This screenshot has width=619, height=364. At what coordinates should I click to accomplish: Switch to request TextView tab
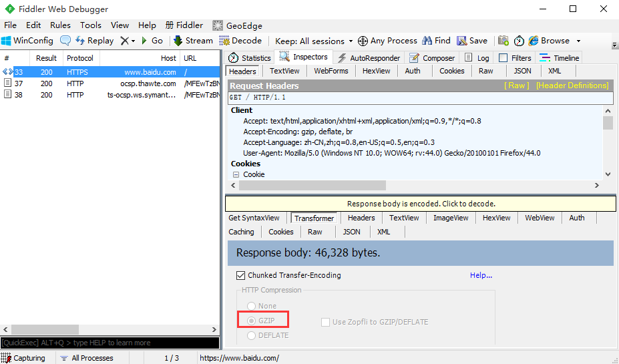click(x=284, y=71)
